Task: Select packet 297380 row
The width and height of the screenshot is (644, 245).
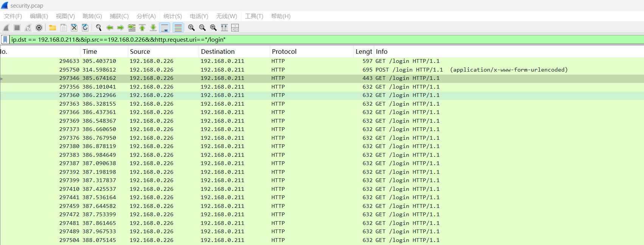Action: tap(322, 146)
